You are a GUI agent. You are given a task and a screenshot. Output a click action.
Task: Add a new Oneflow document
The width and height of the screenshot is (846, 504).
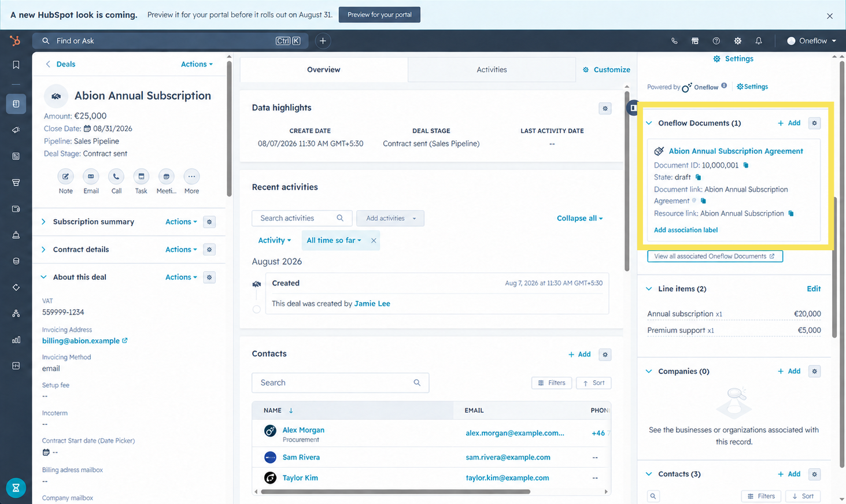(789, 123)
